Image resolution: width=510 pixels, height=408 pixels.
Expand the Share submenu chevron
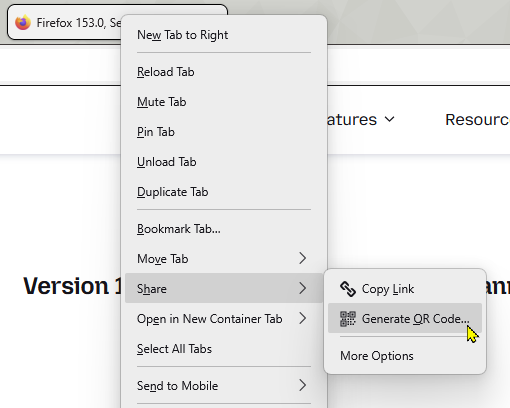click(302, 288)
